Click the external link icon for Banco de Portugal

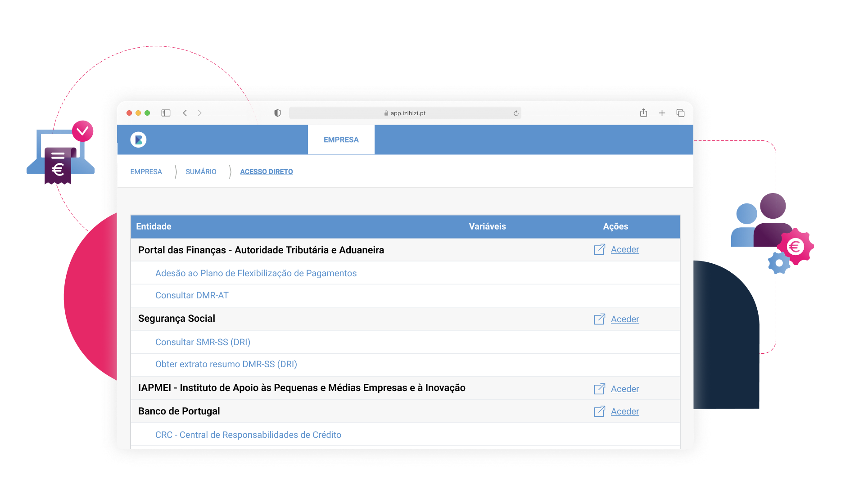(599, 411)
